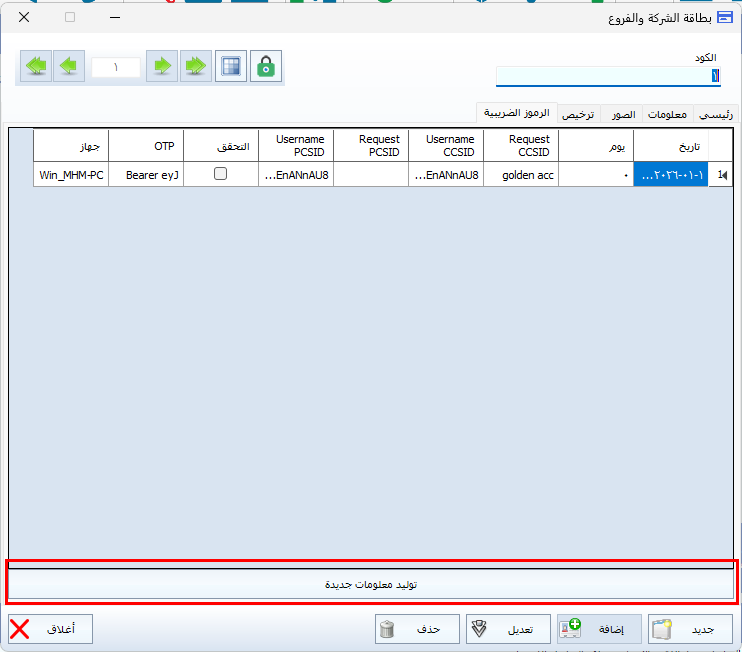Click the single right-pointing green arrow button

coord(161,67)
